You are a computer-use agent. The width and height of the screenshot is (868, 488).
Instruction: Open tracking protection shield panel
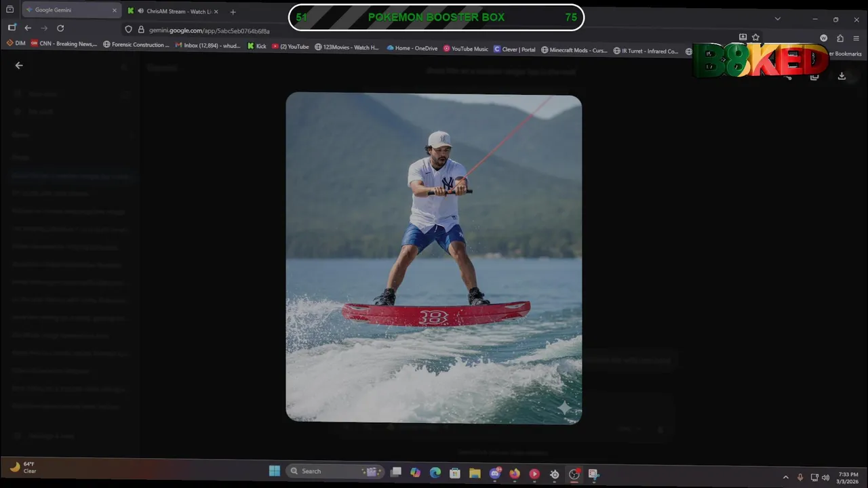click(x=128, y=29)
